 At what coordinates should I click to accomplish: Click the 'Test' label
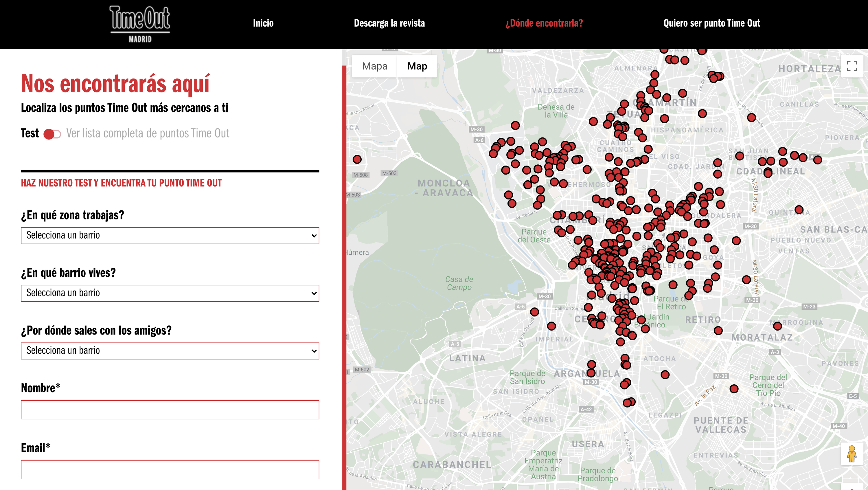[30, 133]
